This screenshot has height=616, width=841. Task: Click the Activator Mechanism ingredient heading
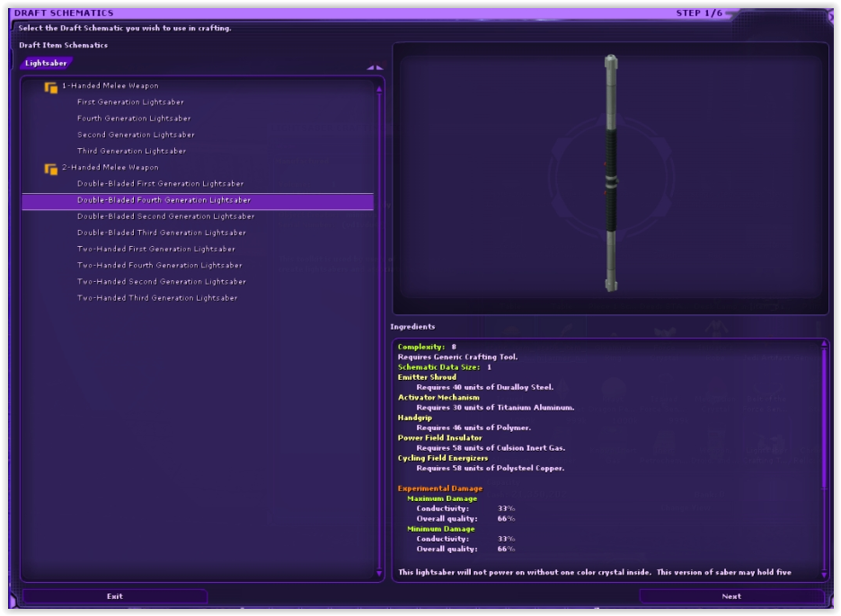point(438,398)
